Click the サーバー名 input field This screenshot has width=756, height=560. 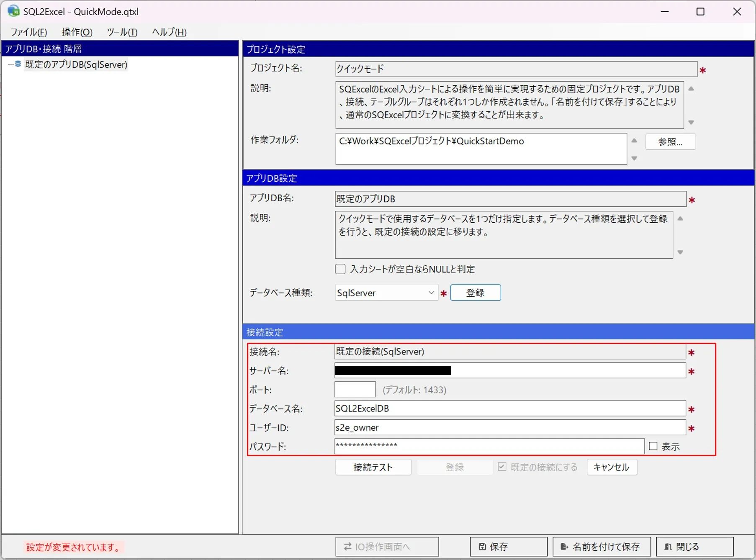tap(510, 370)
